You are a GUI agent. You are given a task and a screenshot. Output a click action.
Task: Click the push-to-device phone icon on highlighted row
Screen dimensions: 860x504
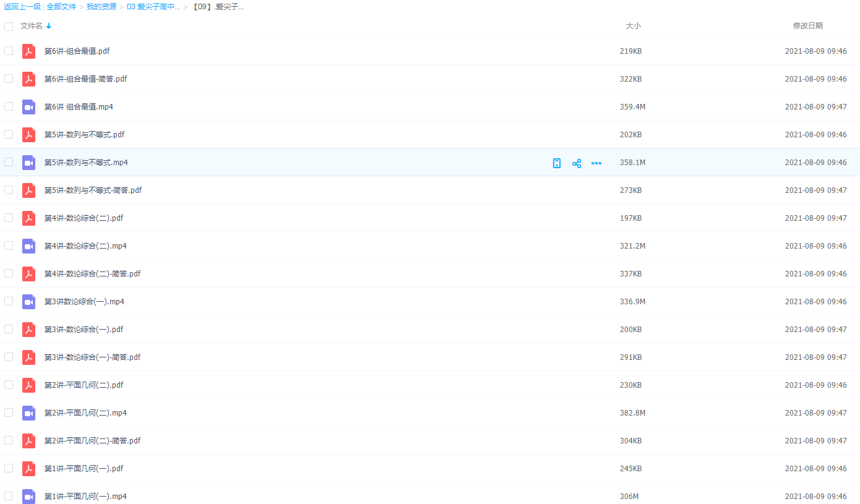pyautogui.click(x=557, y=163)
